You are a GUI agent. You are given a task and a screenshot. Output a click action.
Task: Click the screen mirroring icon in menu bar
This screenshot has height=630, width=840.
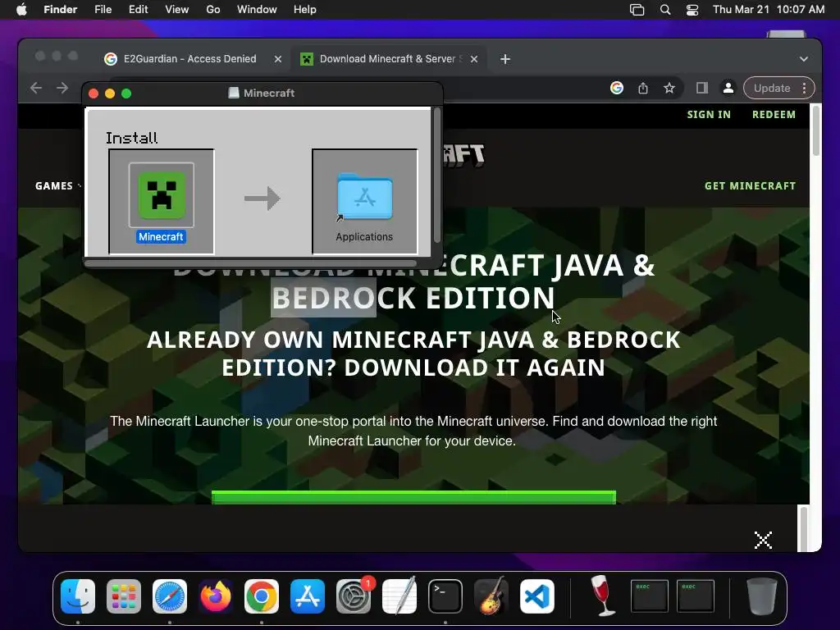click(637, 10)
